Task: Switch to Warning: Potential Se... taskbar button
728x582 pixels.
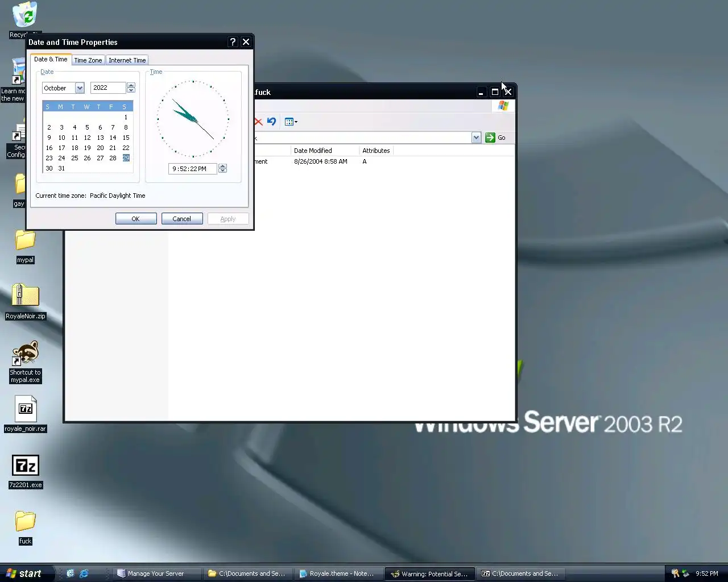Action: click(430, 573)
